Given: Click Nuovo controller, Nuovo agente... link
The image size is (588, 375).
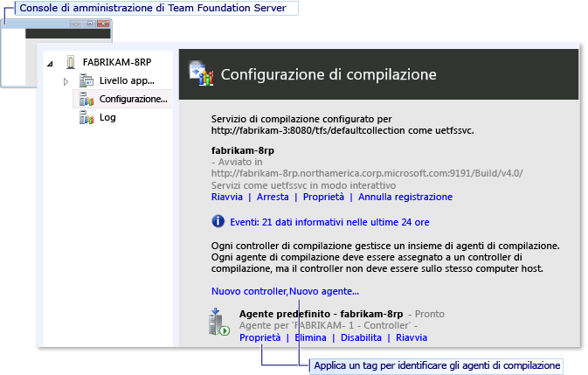Looking at the screenshot, I should pyautogui.click(x=285, y=291).
